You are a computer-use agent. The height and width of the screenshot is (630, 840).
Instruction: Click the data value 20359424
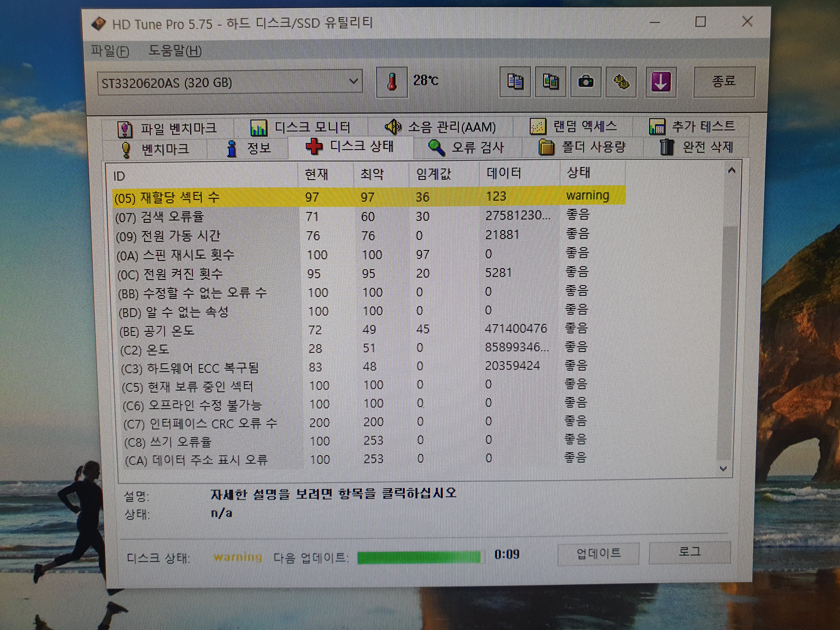512,365
